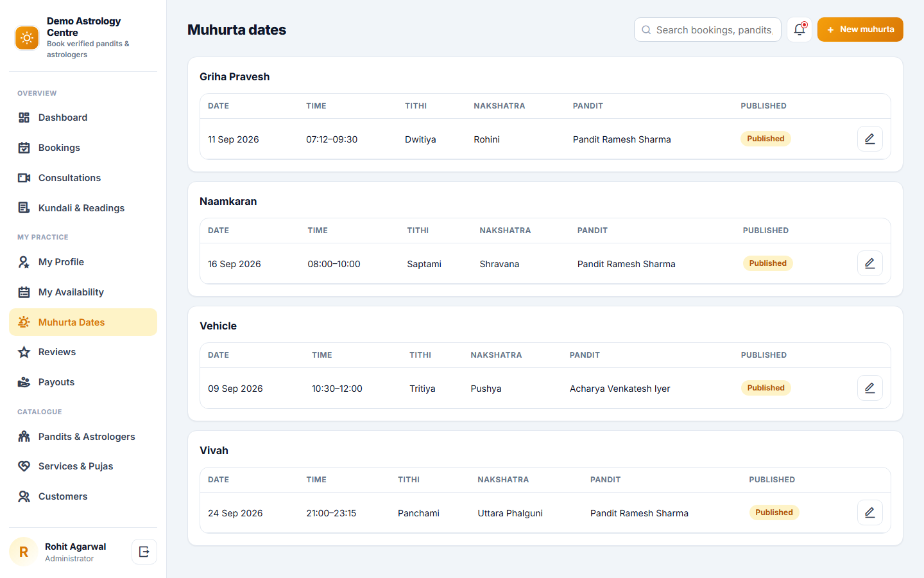
Task: Click Published badge in Vivah row
Action: (x=774, y=512)
